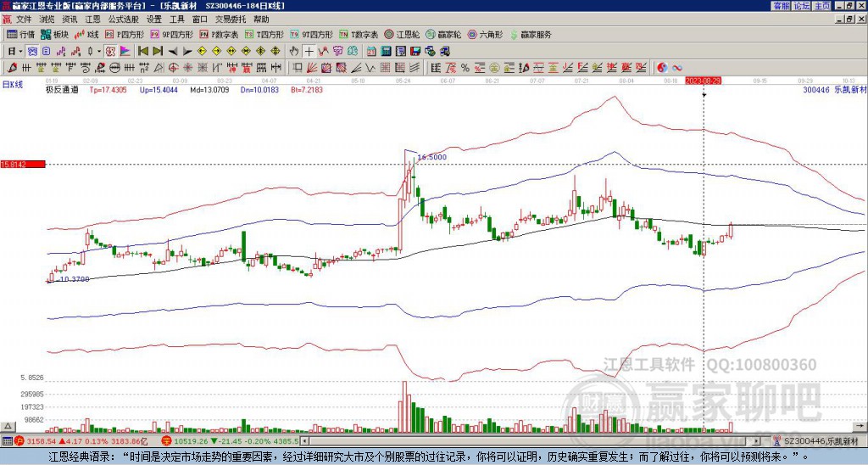The width and height of the screenshot is (868, 465).
Task: Click the 2023-08-29 date marker
Action: tap(703, 81)
